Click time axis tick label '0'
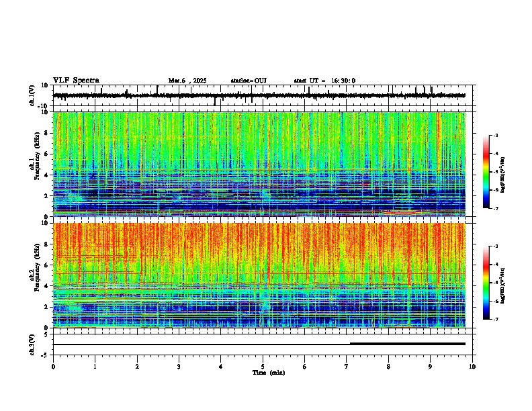 pos(53,367)
